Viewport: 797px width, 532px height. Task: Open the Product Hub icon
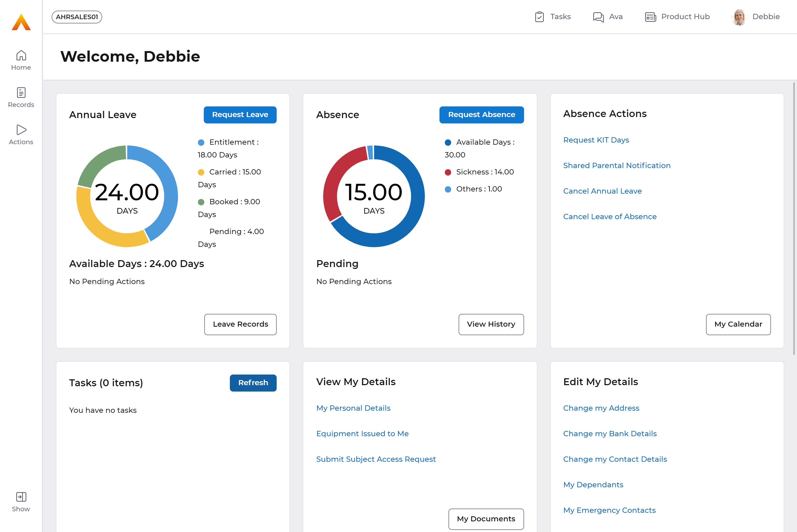pyautogui.click(x=650, y=16)
